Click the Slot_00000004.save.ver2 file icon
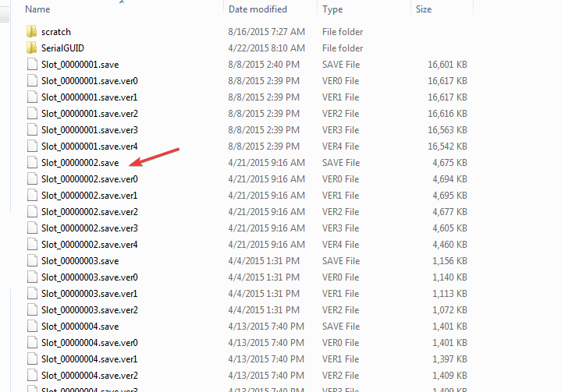Screen dimensions: 561x392 pyautogui.click(x=32, y=375)
